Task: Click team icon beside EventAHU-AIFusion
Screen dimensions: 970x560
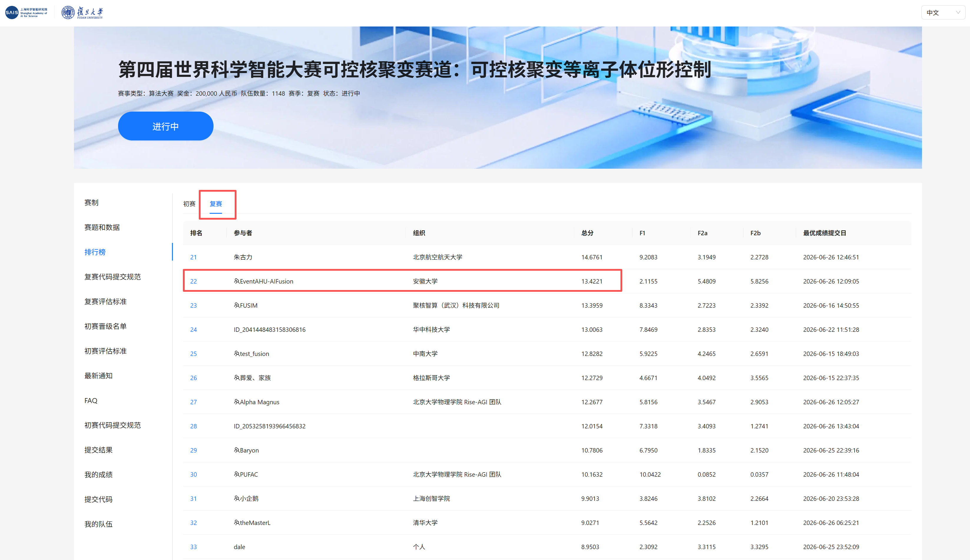Action: 236,281
